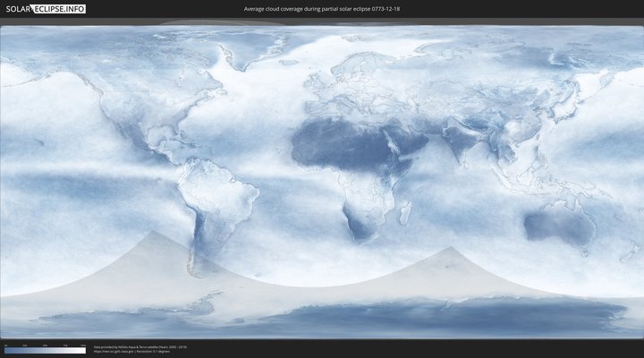Click the left eclipse shadow peak

[152, 232]
